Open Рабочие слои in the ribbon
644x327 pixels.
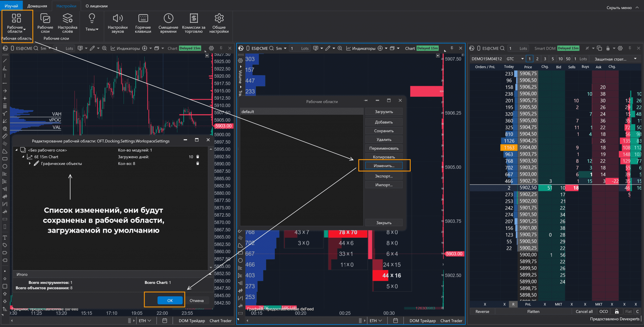coord(45,23)
